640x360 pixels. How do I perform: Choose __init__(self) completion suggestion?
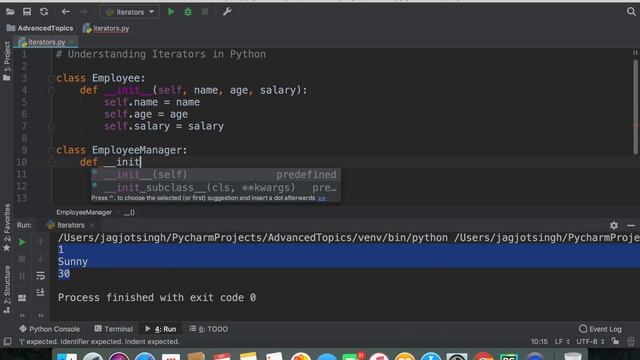coord(216,175)
